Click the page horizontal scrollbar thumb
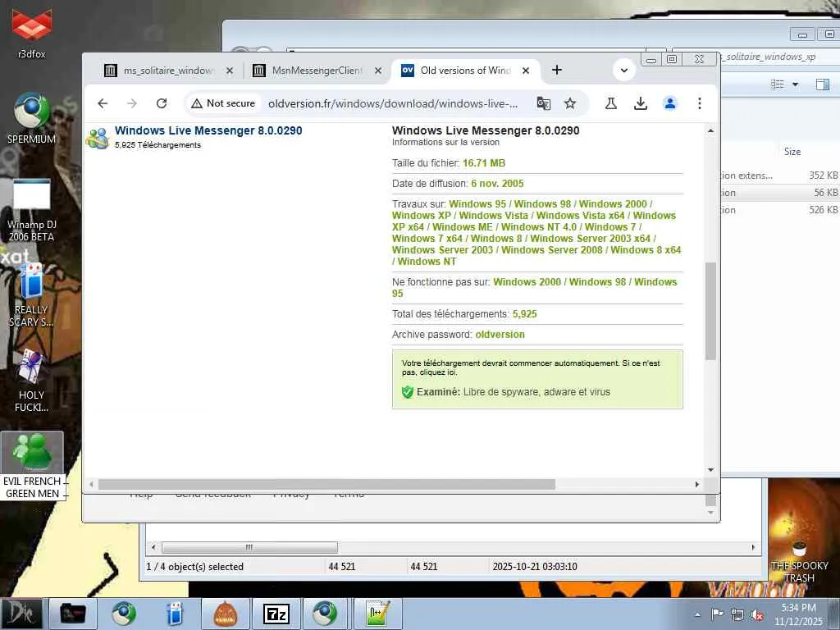This screenshot has width=840, height=630. click(326, 484)
